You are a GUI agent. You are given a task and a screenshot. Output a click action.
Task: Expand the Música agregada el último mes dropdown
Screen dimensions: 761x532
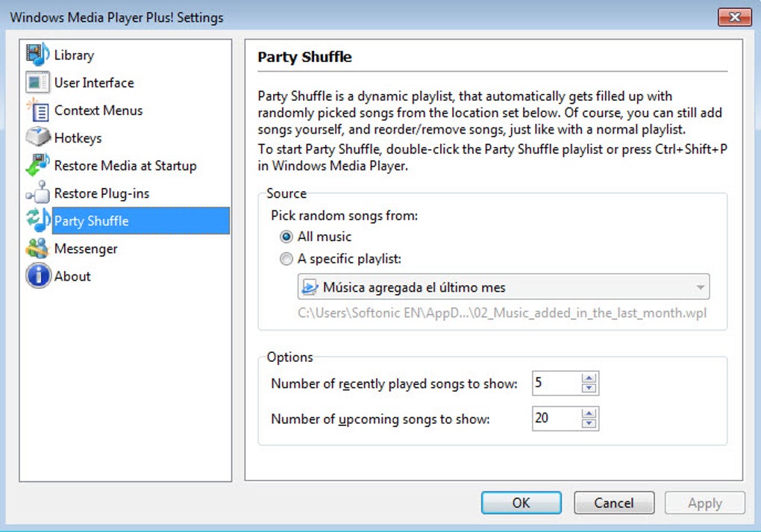[504, 287]
